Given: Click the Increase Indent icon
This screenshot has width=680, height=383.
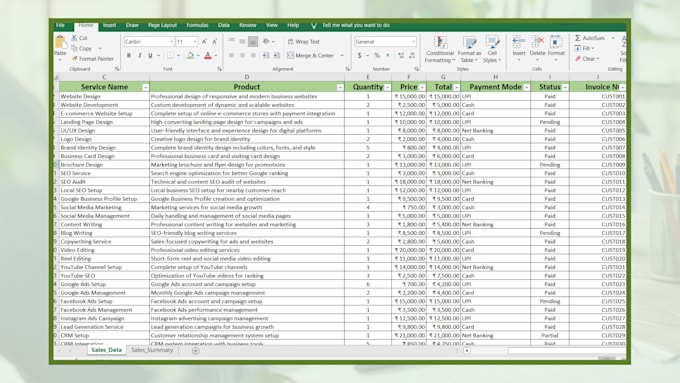Looking at the screenshot, I should coord(276,56).
